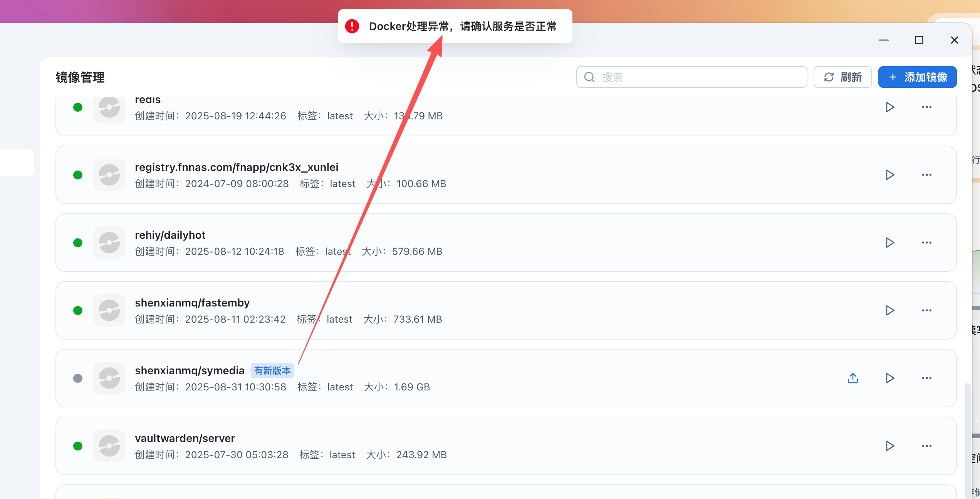Select the registry.fnnas.com/fnapp/cnk3x_xunlei image name
980x499 pixels.
pos(236,167)
